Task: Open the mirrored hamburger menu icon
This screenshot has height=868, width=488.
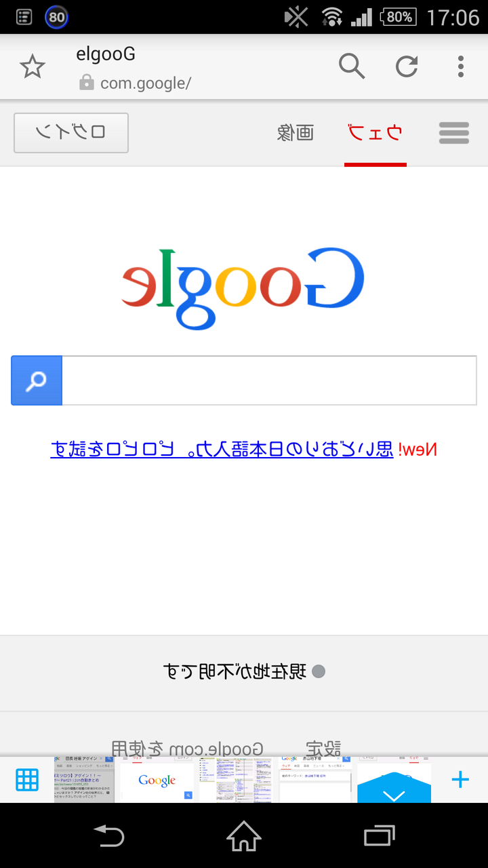Action: pyautogui.click(x=454, y=133)
